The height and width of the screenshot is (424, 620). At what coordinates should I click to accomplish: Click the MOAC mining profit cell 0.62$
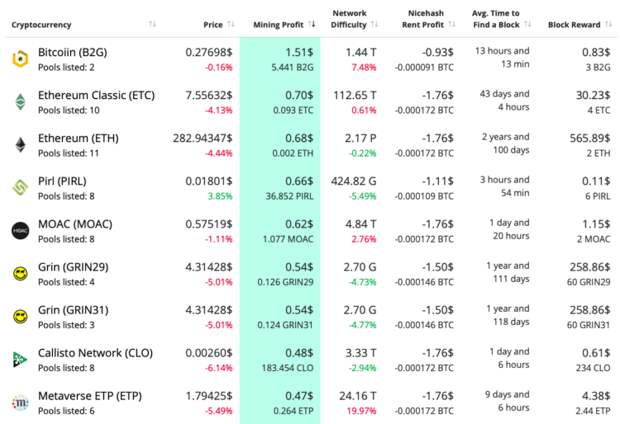click(x=299, y=224)
